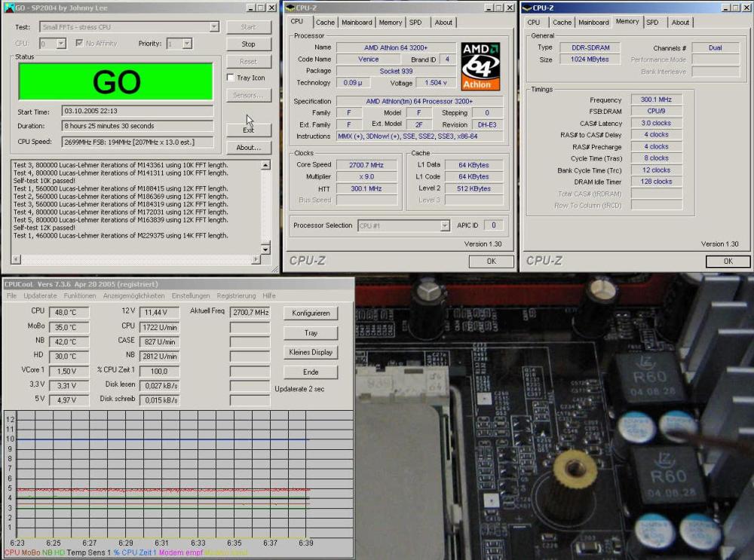Click the Stop button in SP2004
This screenshot has height=560, width=754.
point(249,44)
